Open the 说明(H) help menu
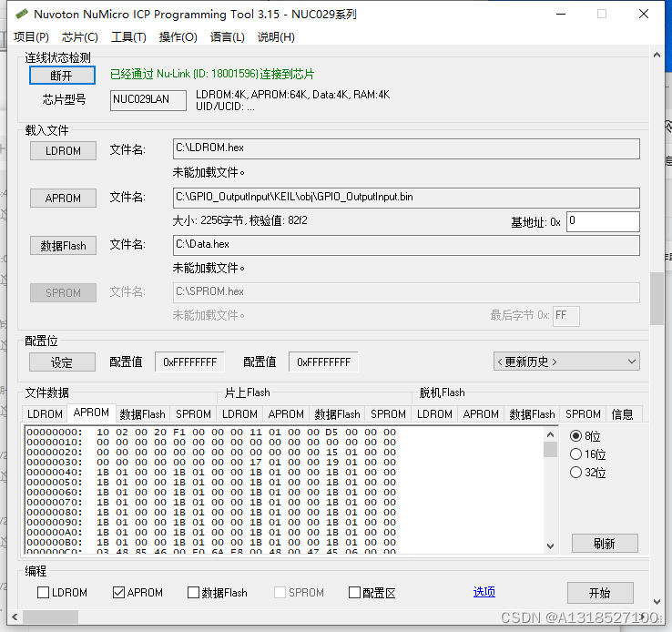 276,37
